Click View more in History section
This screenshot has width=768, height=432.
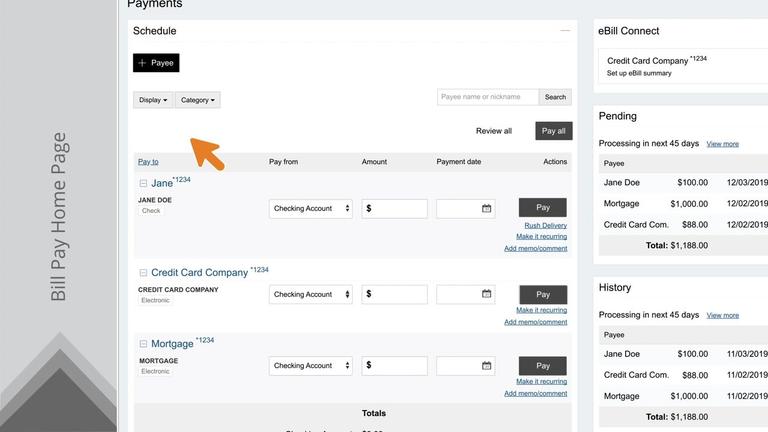coord(722,315)
